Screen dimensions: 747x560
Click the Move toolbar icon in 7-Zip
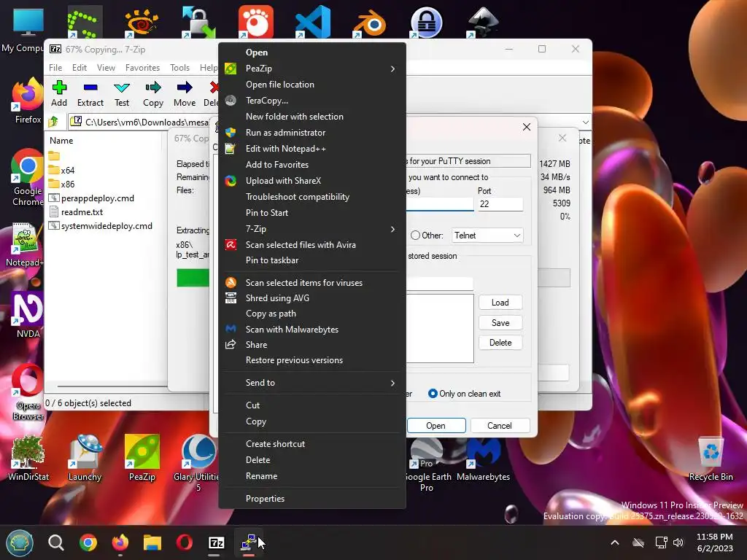185,93
